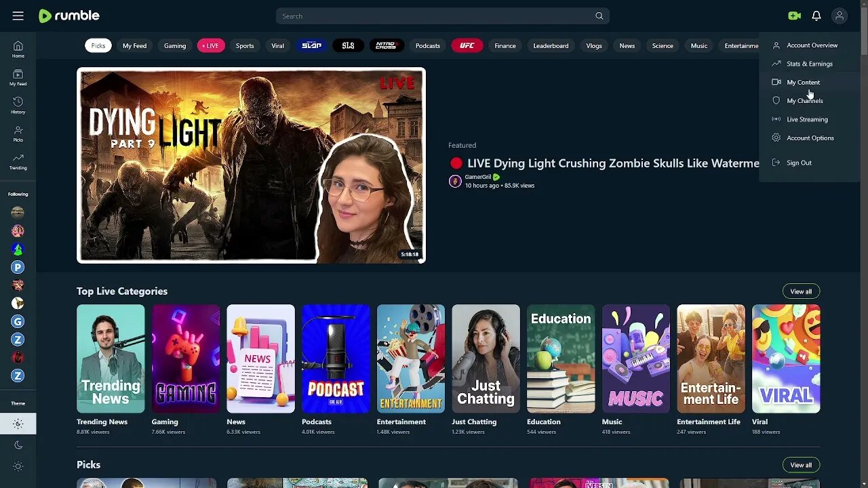Image resolution: width=868 pixels, height=488 pixels.
Task: Click the SLS category chip
Action: tap(348, 45)
